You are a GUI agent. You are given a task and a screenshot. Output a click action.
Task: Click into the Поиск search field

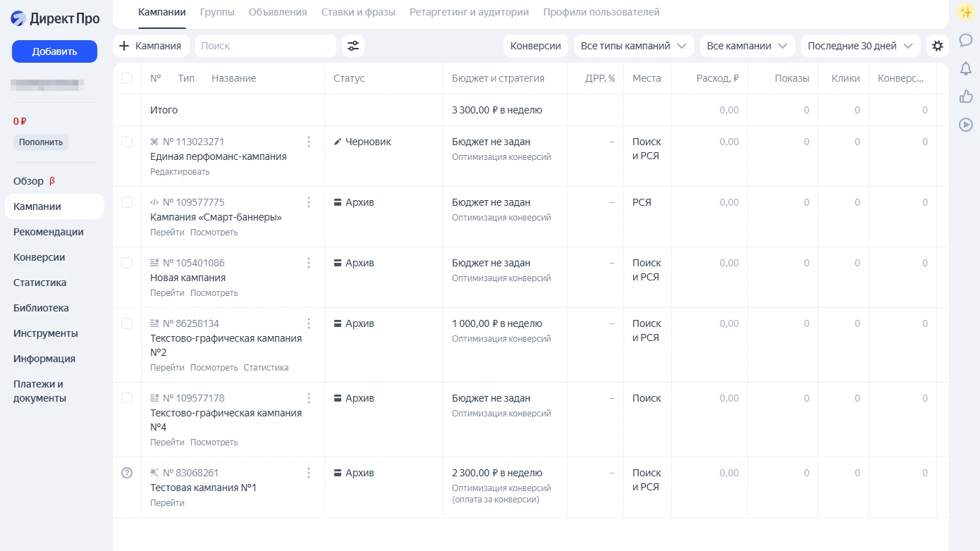[x=265, y=46]
